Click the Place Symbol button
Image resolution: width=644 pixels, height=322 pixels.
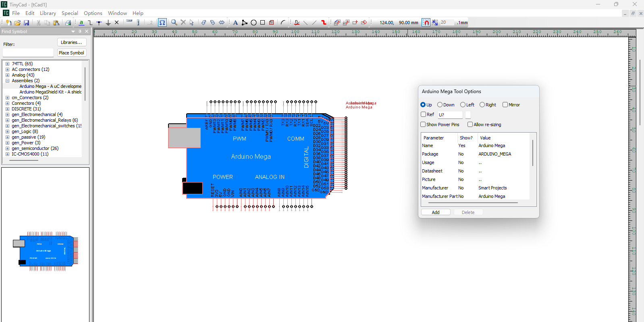pyautogui.click(x=71, y=53)
